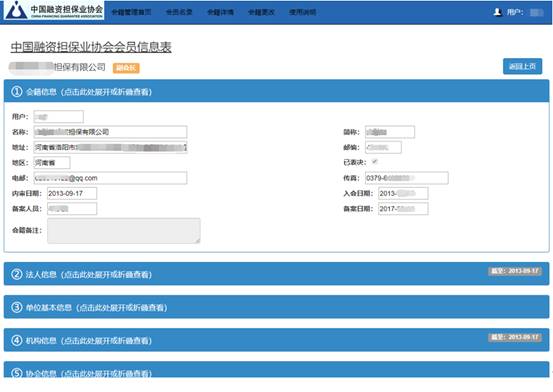This screenshot has width=553, height=392.
Task: Click the circled number 5 section icon
Action: coord(17,372)
